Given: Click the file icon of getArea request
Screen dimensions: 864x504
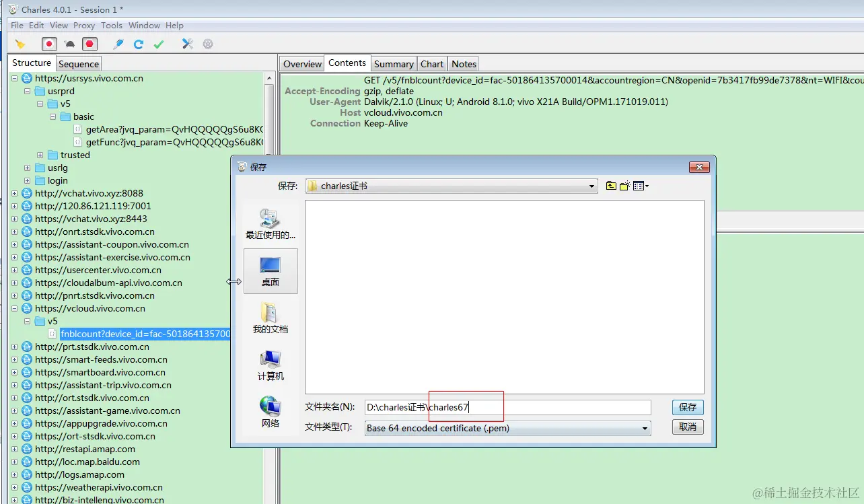Looking at the screenshot, I should tap(77, 129).
